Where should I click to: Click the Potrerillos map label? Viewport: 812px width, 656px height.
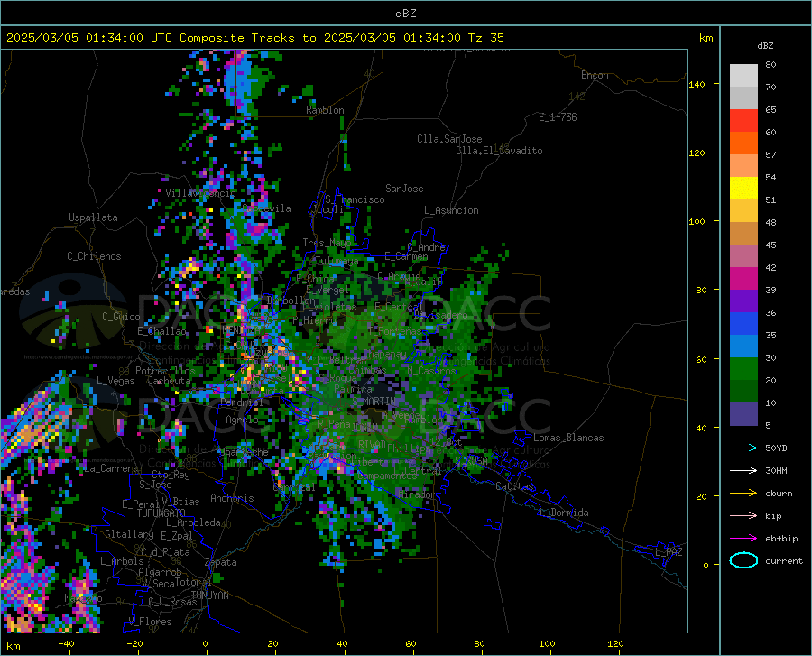tap(165, 371)
